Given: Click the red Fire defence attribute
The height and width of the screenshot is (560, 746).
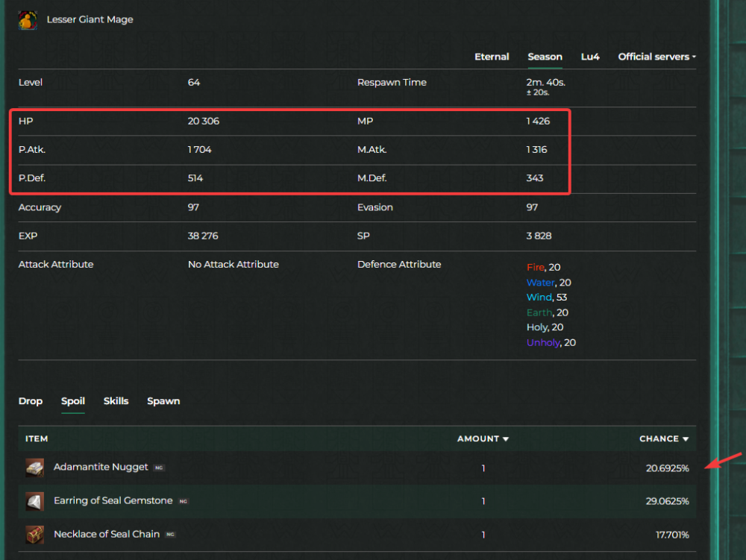Looking at the screenshot, I should (535, 268).
